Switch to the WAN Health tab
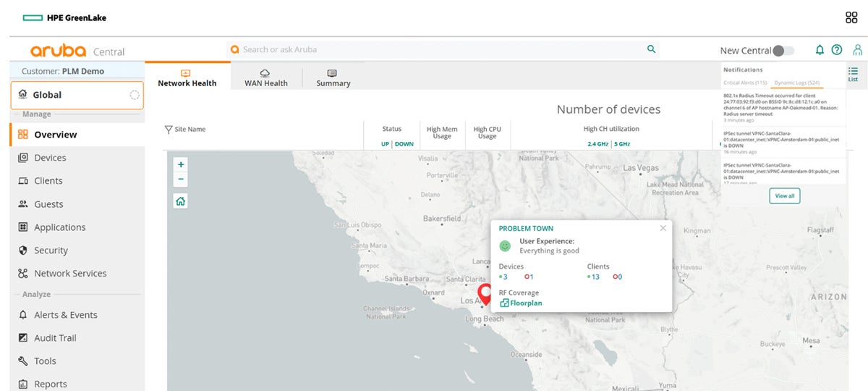 pyautogui.click(x=265, y=78)
